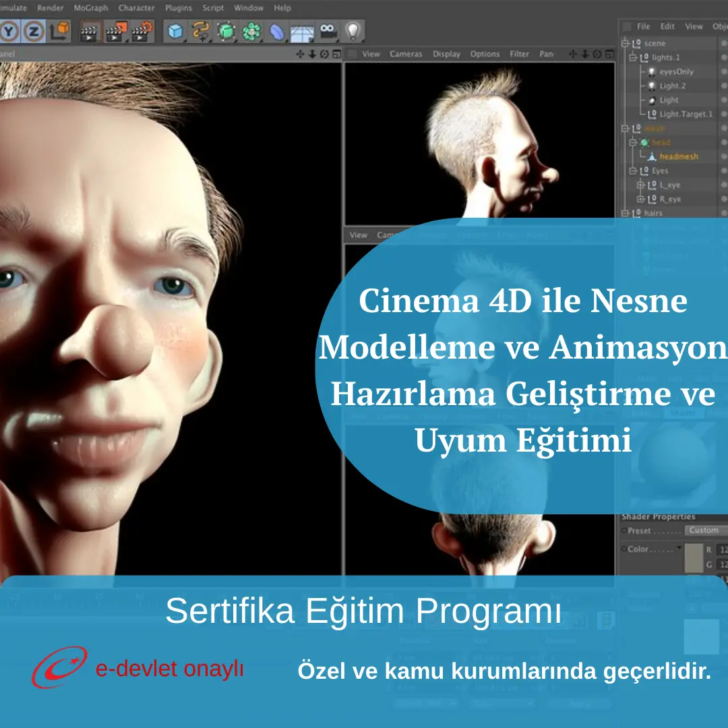
Task: Open the Preset Custom dropdown
Action: coord(706,530)
